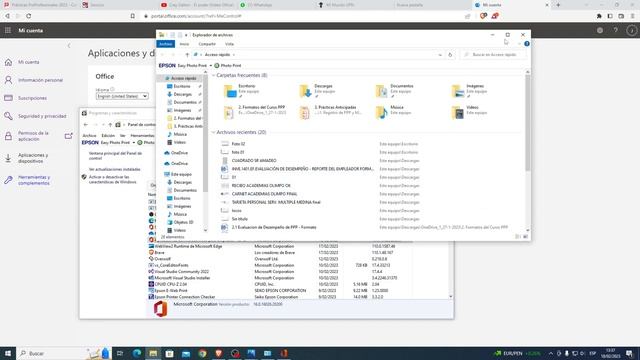Image resolution: width=640 pixels, height=360 pixels.
Task: Select Acceso rápido in the Explorer sidebar
Action: [183, 78]
